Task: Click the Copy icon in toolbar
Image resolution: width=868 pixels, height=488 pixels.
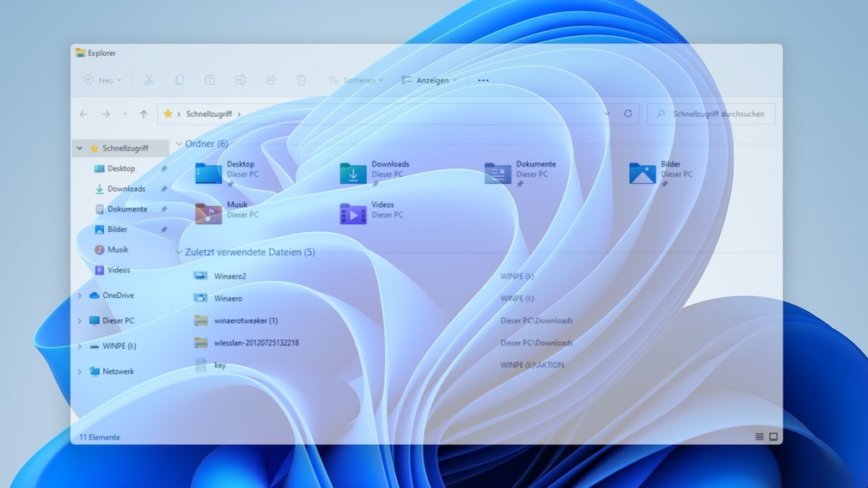Action: 180,80
